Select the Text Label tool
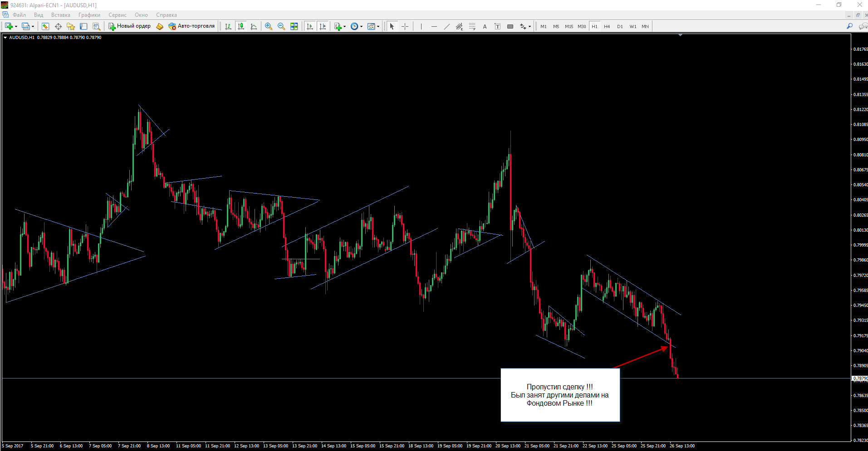The height and width of the screenshot is (451, 868). pyautogui.click(x=497, y=26)
